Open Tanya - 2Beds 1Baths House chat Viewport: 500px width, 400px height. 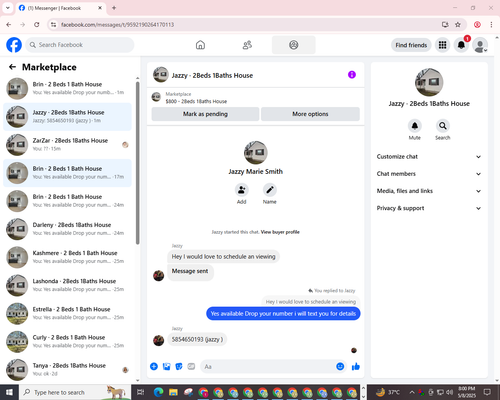[67, 370]
